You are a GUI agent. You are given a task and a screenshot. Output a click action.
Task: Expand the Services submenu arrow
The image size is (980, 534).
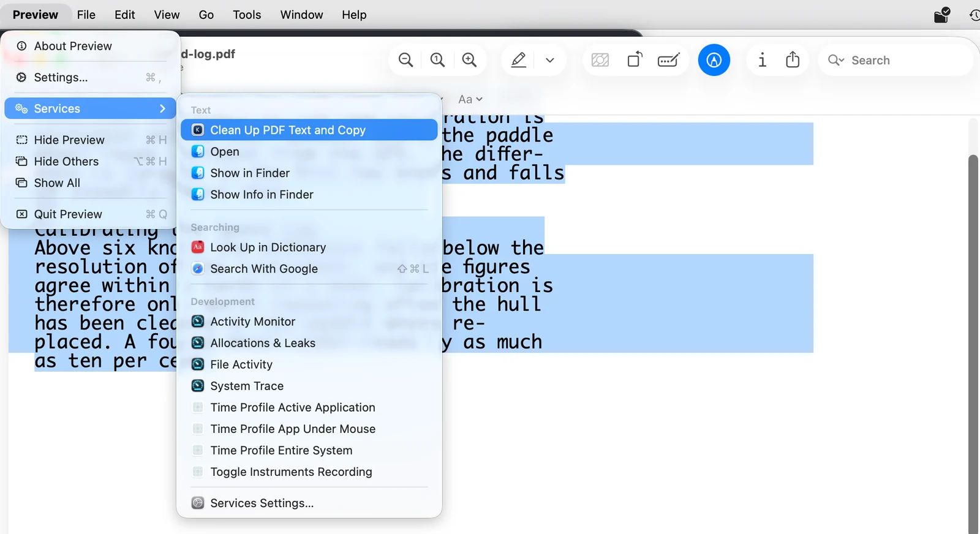click(x=162, y=108)
